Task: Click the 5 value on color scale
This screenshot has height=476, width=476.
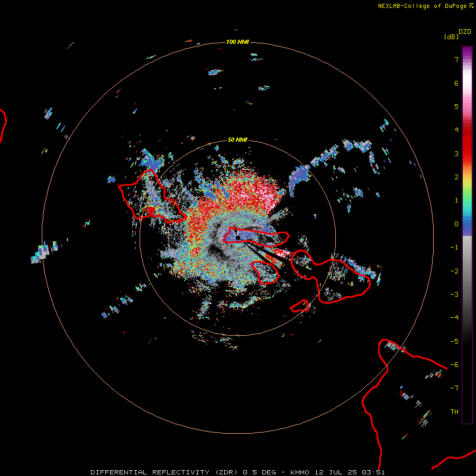Action: (456, 106)
